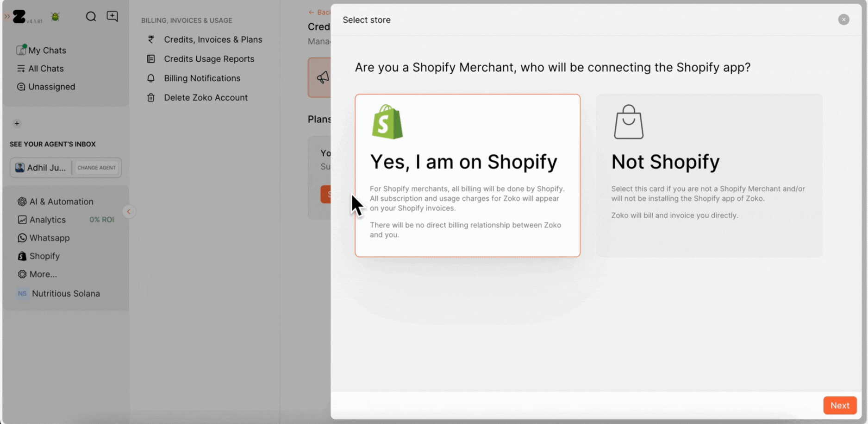This screenshot has width=868, height=424.
Task: Click the 'Are you a Shopify Merchant' question
Action: point(553,68)
